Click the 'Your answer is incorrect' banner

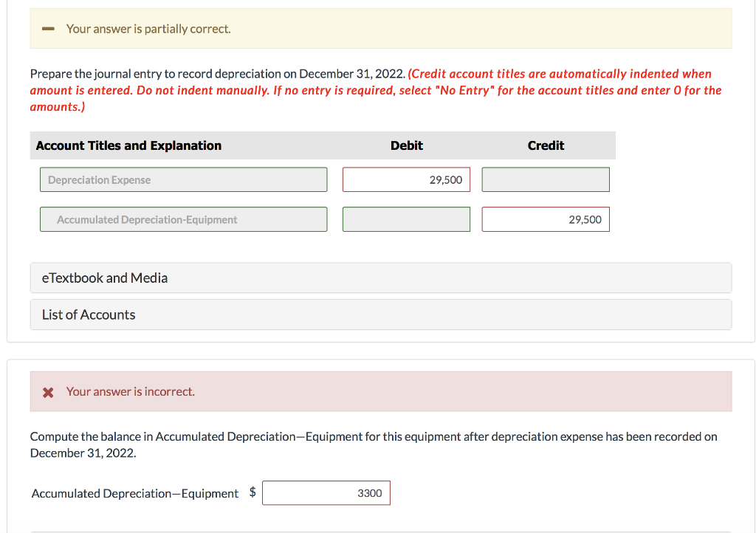tap(130, 391)
